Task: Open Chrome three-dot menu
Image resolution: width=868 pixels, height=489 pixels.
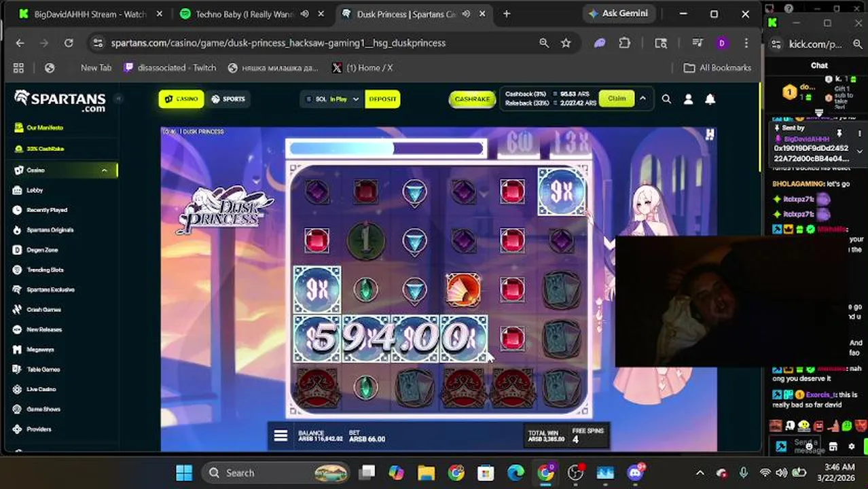Action: [746, 43]
